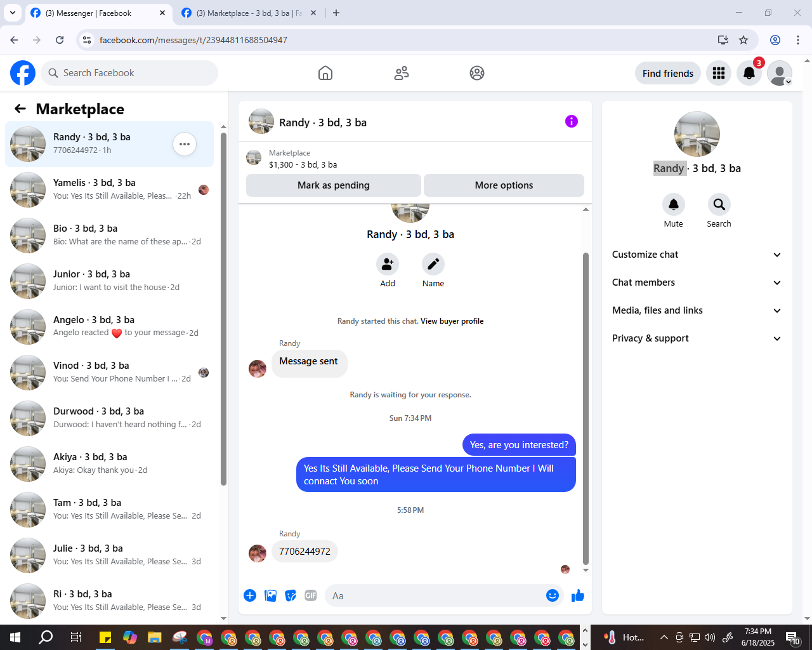Send a thumbs up like
The height and width of the screenshot is (650, 812).
click(x=578, y=595)
